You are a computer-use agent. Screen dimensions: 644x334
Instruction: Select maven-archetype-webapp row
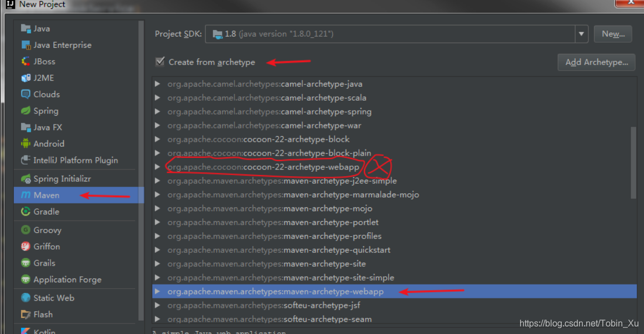(395, 291)
